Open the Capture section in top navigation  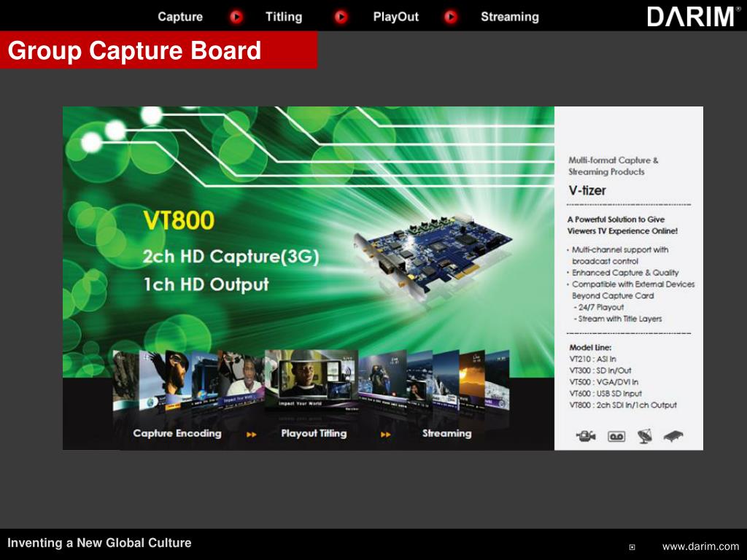tap(180, 17)
